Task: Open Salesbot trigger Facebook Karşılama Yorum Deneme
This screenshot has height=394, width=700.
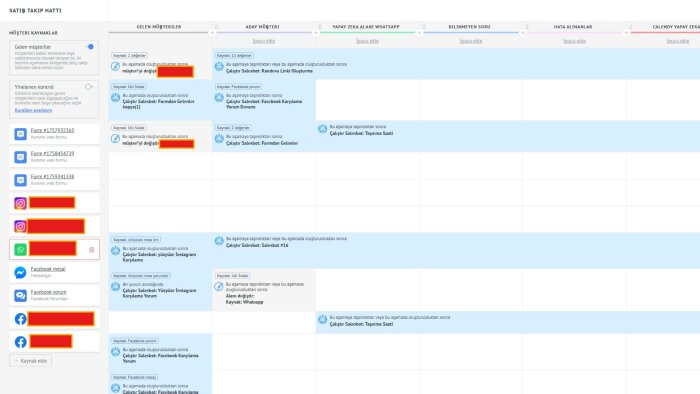Action: 264,104
